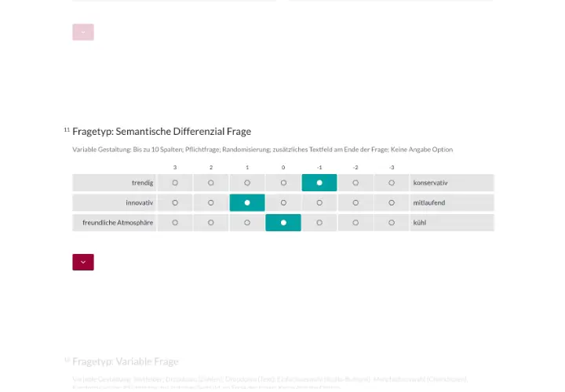The height and width of the screenshot is (392, 565).
Task: Click selected -1 option in trendig row
Action: [x=319, y=183]
